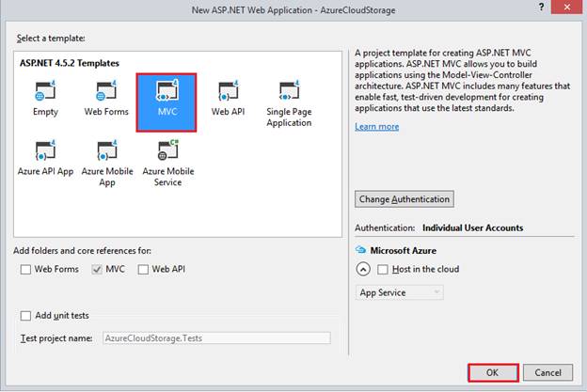This screenshot has height=392, width=587.
Task: Toggle the MVC references checkbox
Action: [97, 270]
